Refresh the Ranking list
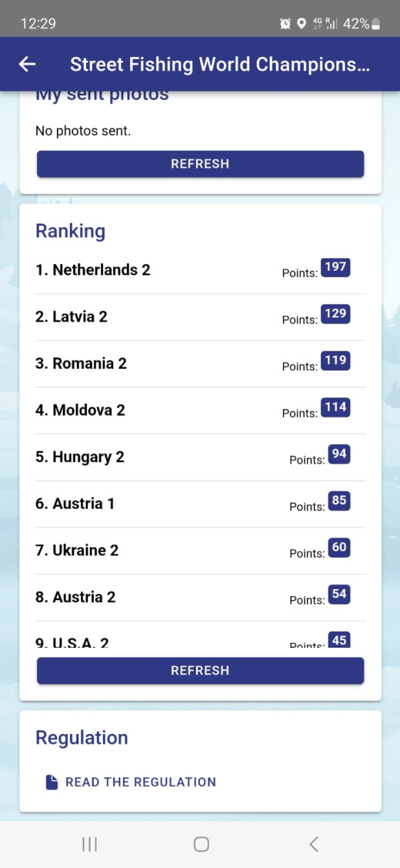Image resolution: width=400 pixels, height=868 pixels. coord(200,670)
